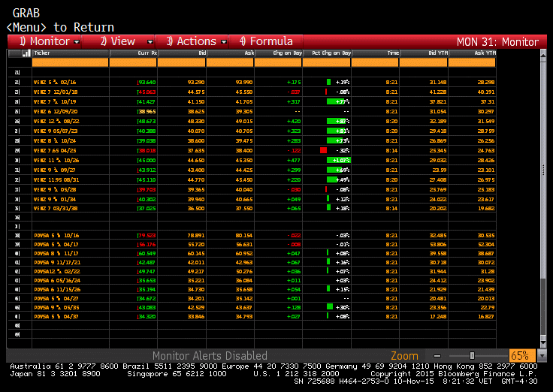Select the PDVSA 5 ¼ 04/17 ticker
Image resolution: width=553 pixels, height=392 pixels.
point(56,245)
